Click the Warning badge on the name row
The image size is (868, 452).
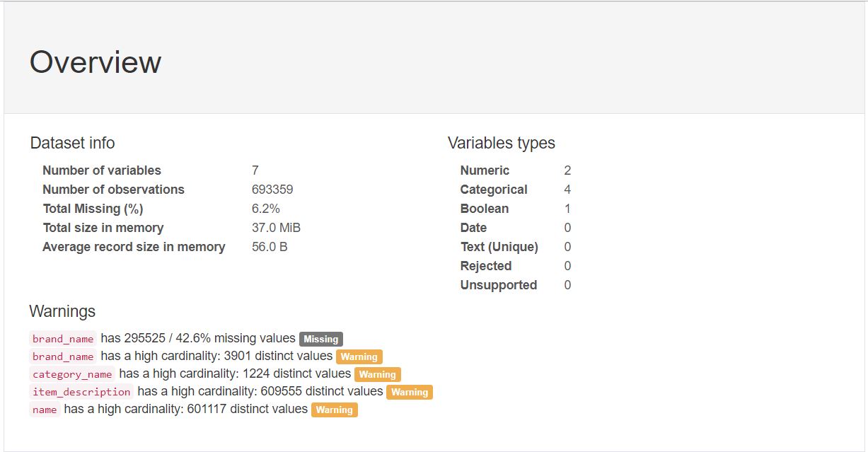pos(335,410)
